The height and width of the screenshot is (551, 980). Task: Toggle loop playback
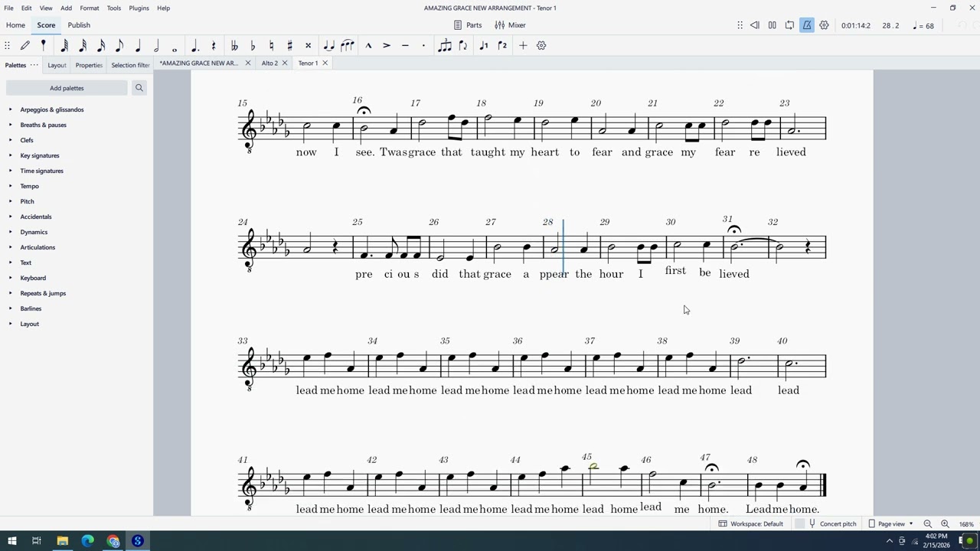(789, 25)
